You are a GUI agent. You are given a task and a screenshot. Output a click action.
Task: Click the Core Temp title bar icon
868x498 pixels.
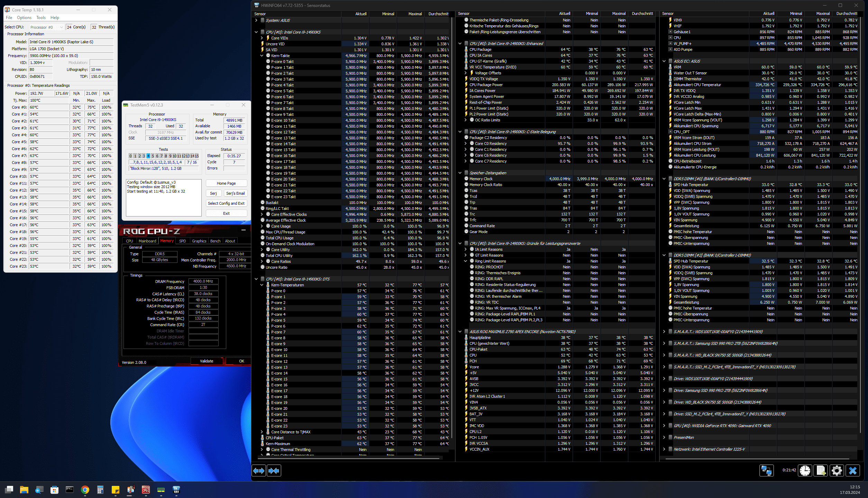pos(7,10)
